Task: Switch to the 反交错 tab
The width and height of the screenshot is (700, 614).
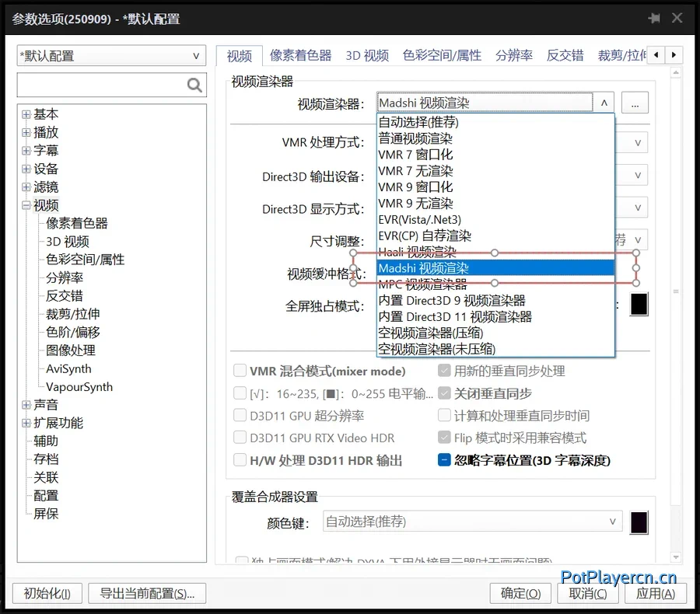Action: pos(565,55)
